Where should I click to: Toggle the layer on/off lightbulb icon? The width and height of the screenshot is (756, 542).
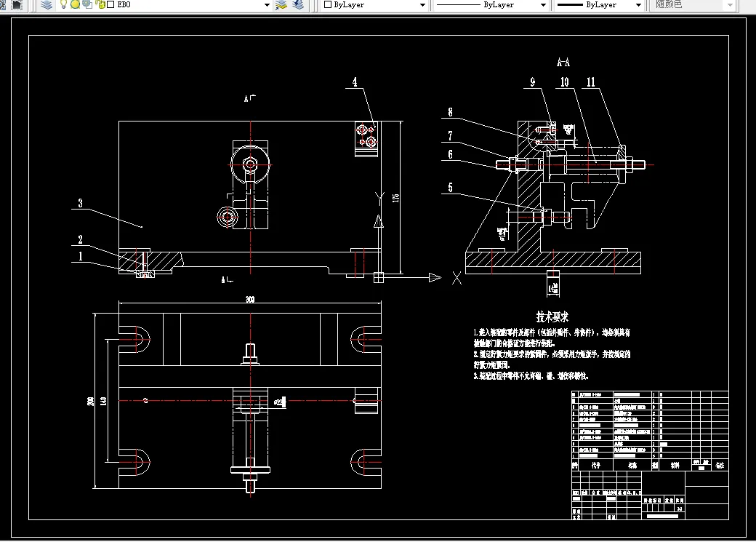click(x=63, y=4)
